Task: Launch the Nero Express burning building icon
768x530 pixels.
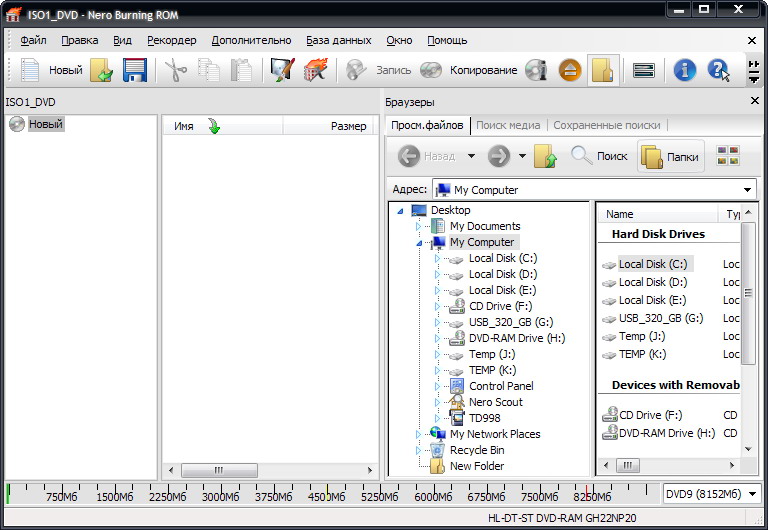Action: 315,70
